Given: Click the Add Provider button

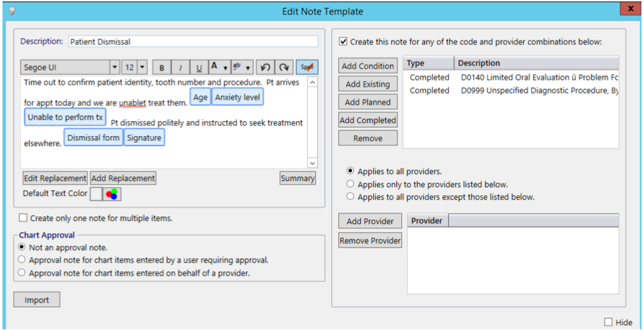Looking at the screenshot, I should [370, 221].
